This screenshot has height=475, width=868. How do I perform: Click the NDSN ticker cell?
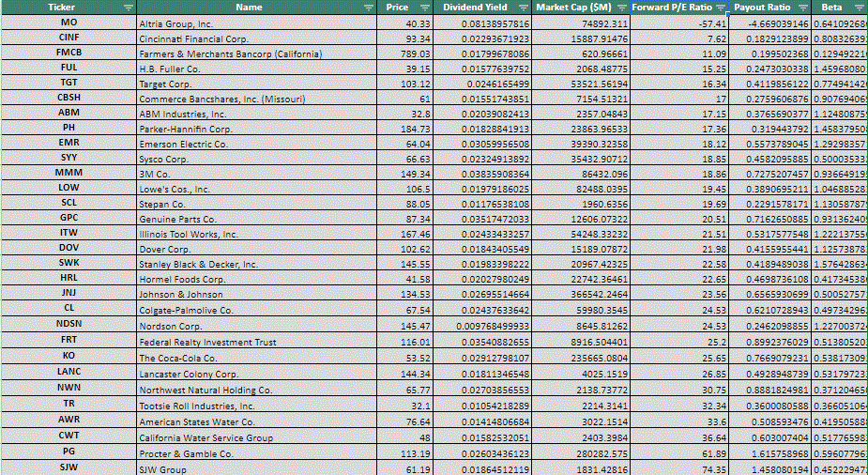[69, 324]
